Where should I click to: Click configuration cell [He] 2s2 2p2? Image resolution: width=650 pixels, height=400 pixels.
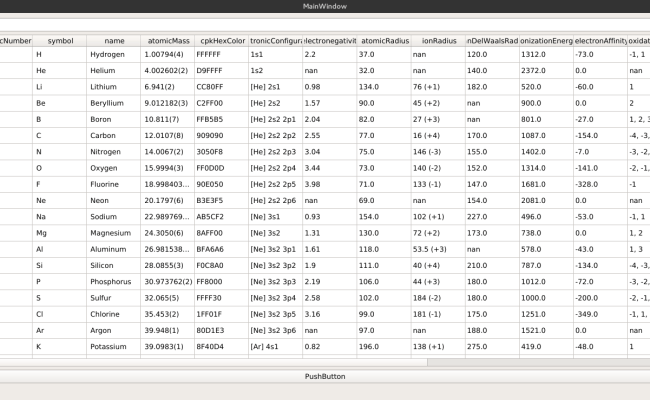276,136
